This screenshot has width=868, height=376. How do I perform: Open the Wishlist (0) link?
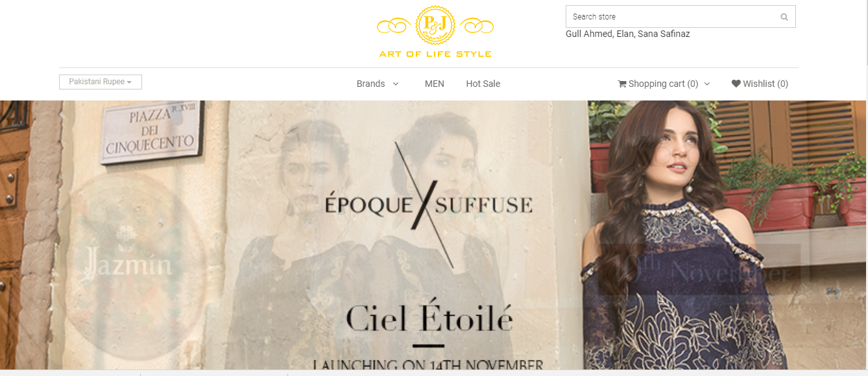tap(760, 84)
